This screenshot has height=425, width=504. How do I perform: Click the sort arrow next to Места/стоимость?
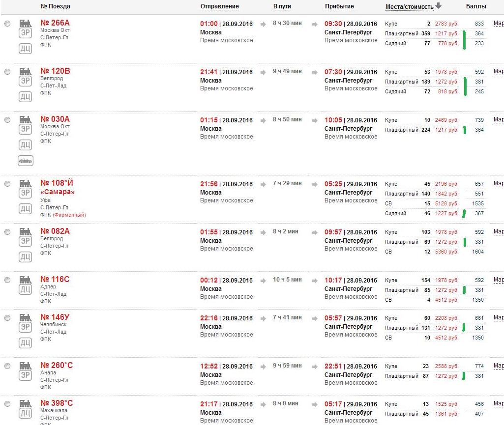tap(439, 6)
